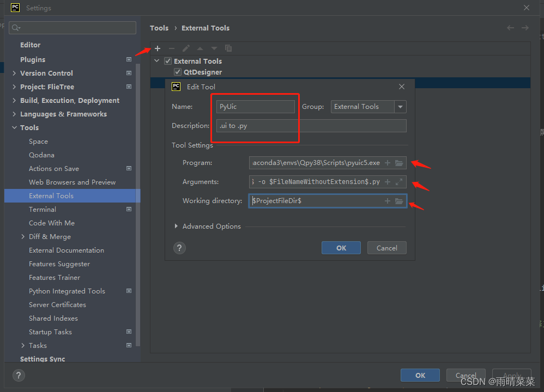Insert macro in Program field plus icon
The image size is (544, 392).
point(388,163)
